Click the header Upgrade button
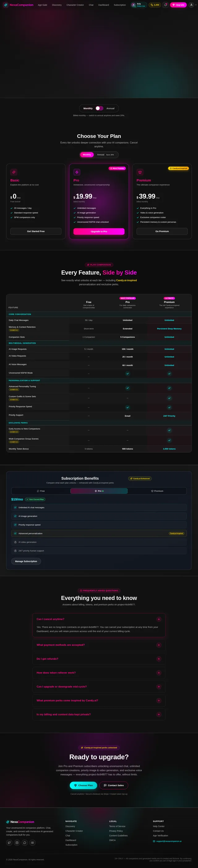The height and width of the screenshot is (868, 198). (x=179, y=5)
